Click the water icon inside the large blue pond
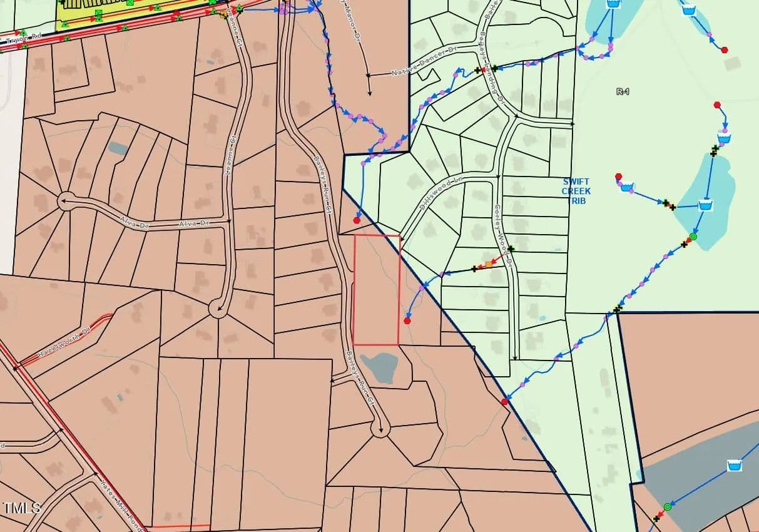Viewport: 759px width, 532px height. pyautogui.click(x=706, y=205)
